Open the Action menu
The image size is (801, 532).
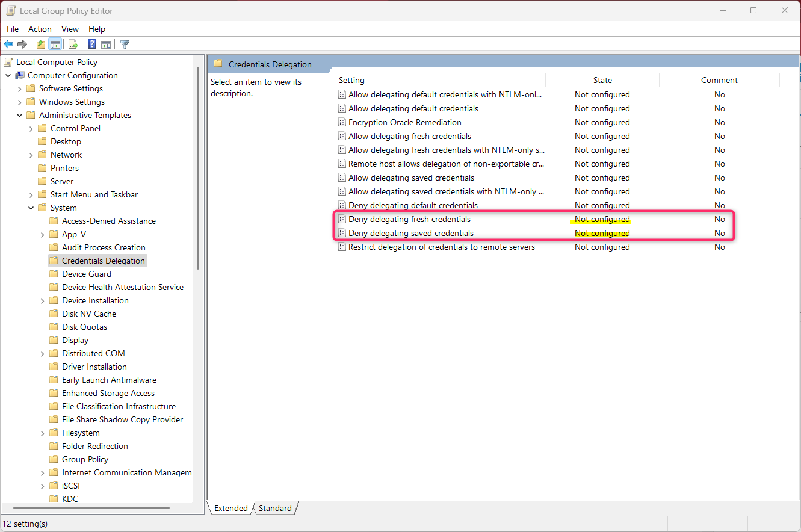40,28
